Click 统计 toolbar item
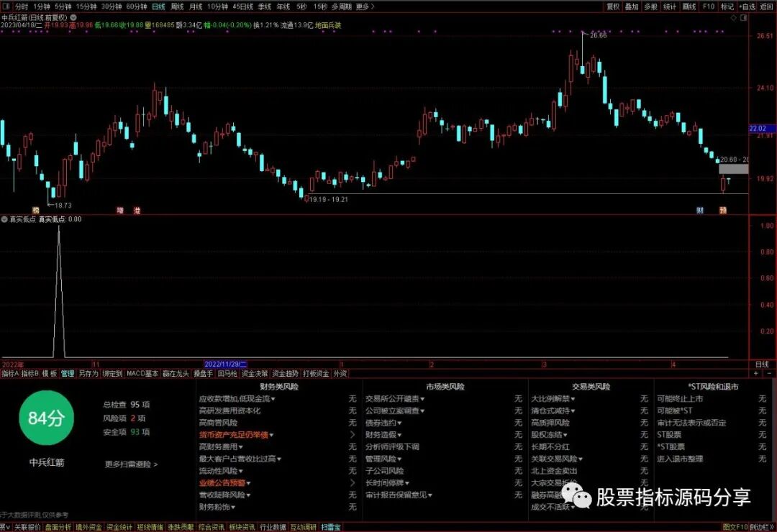Image resolution: width=777 pixels, height=532 pixels. [x=670, y=6]
